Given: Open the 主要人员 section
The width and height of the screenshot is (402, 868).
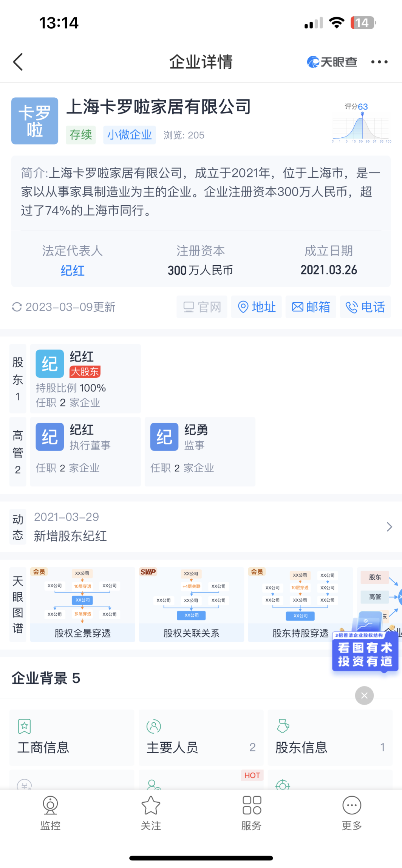Looking at the screenshot, I should click(x=201, y=738).
